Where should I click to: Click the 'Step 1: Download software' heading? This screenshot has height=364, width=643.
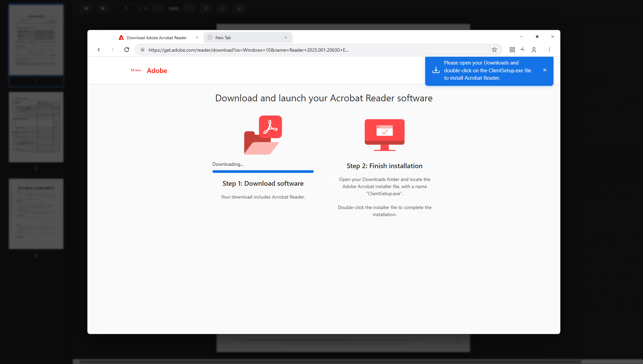click(263, 183)
